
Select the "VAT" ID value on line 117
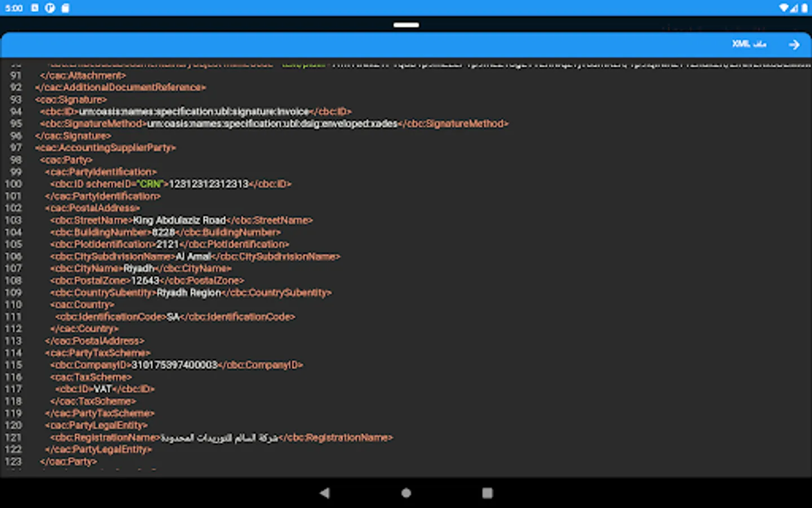(x=103, y=389)
